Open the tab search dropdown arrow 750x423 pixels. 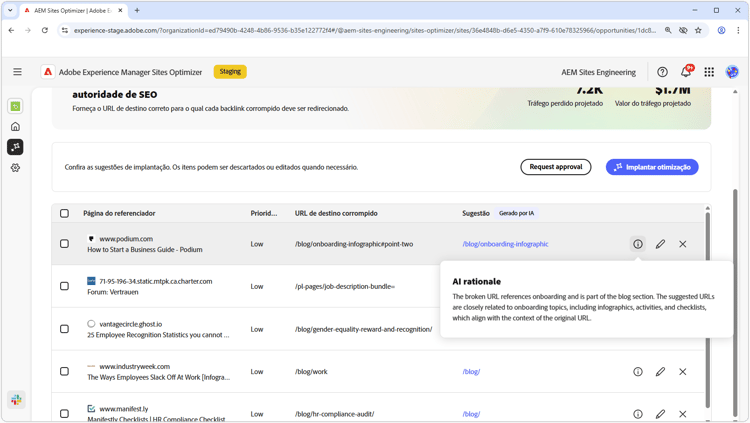tap(10, 10)
